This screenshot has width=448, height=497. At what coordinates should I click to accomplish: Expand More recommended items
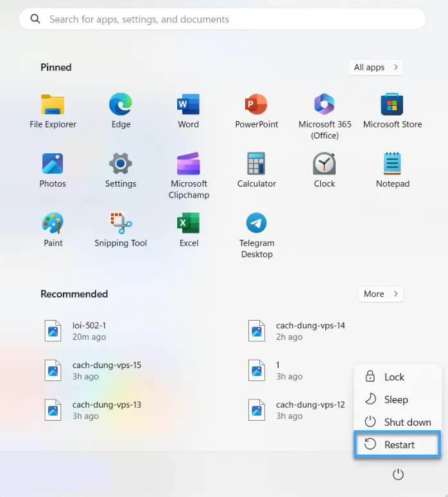tap(381, 294)
